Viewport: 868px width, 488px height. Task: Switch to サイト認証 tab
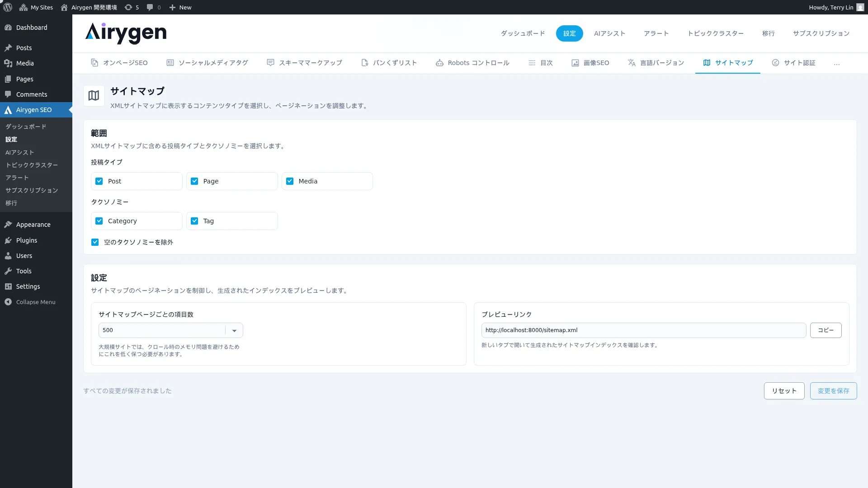[x=793, y=63]
